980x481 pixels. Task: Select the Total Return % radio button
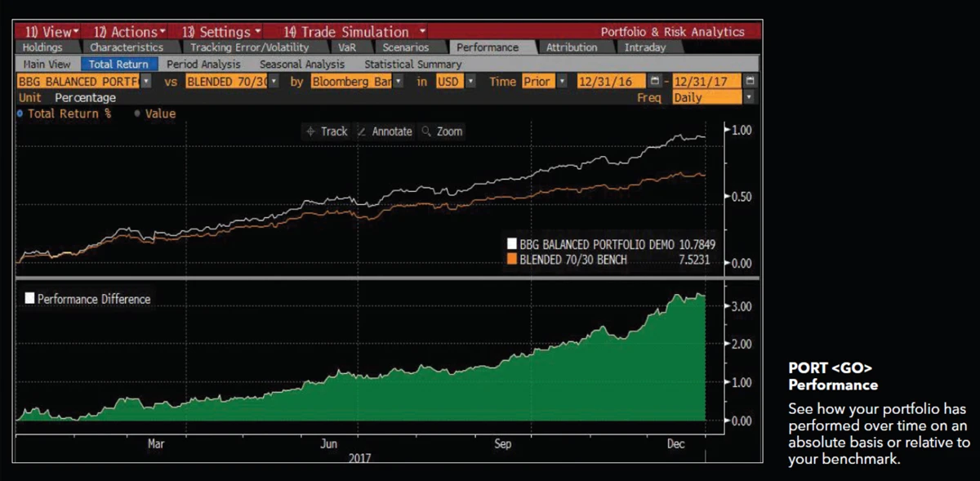pyautogui.click(x=20, y=114)
